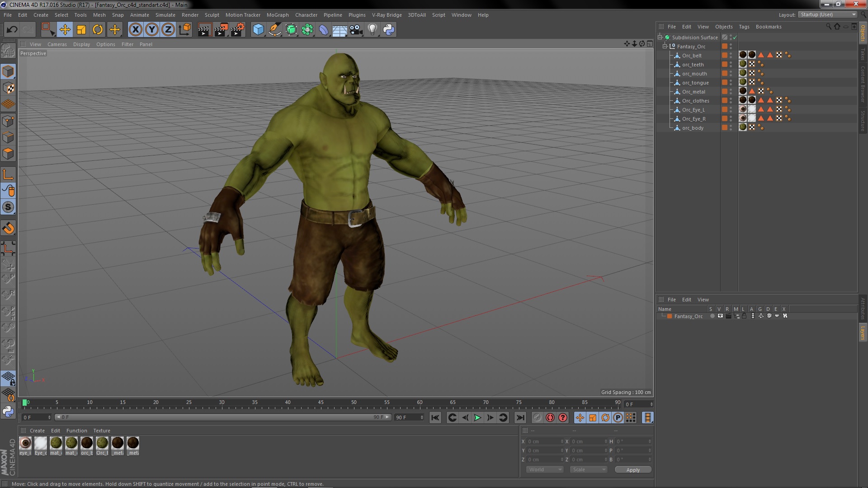Click the Play button in timeline

coord(477,417)
